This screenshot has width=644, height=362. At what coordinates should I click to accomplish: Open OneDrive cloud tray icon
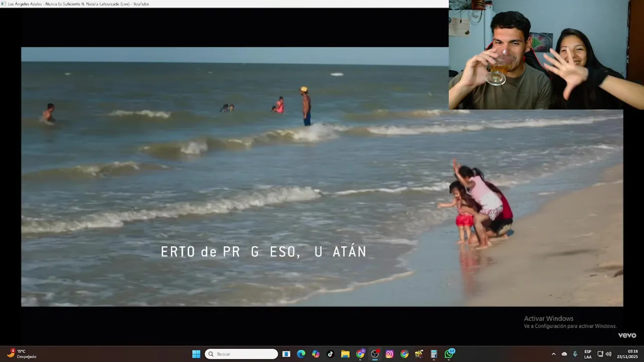[x=564, y=354]
